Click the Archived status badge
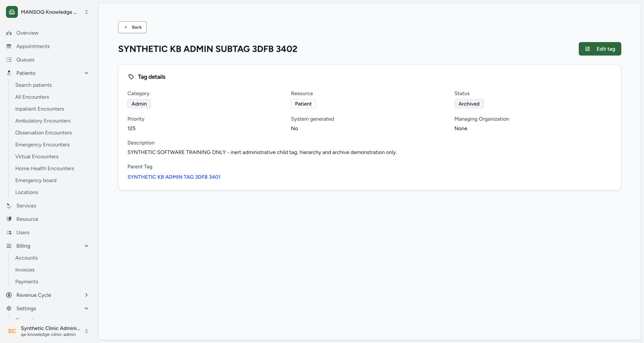Viewport: 644px width, 343px height. pos(469,104)
